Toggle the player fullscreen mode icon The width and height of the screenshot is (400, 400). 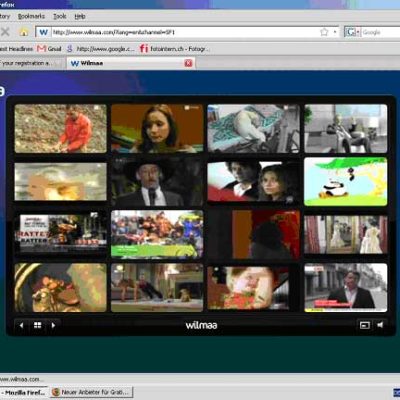364,325
